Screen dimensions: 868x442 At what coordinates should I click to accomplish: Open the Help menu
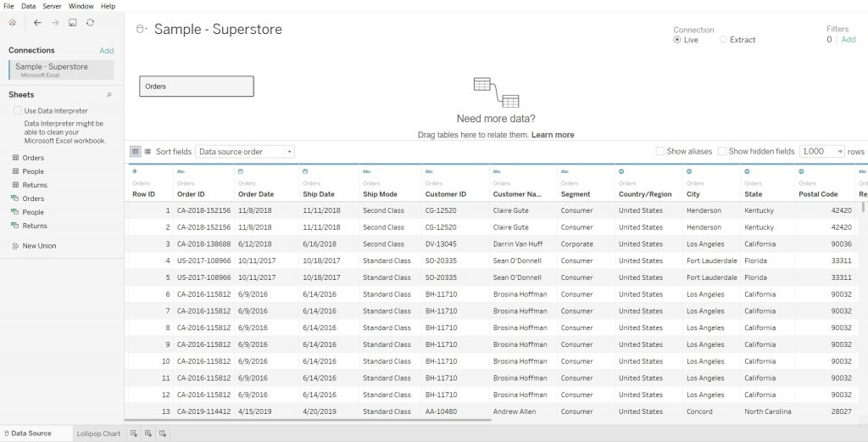coord(108,6)
